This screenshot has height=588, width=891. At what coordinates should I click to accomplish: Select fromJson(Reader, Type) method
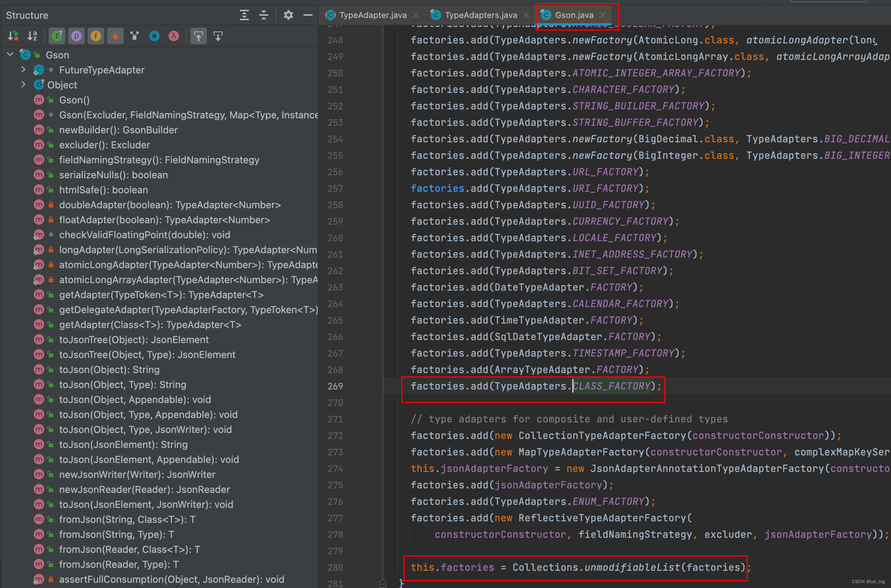click(x=119, y=564)
